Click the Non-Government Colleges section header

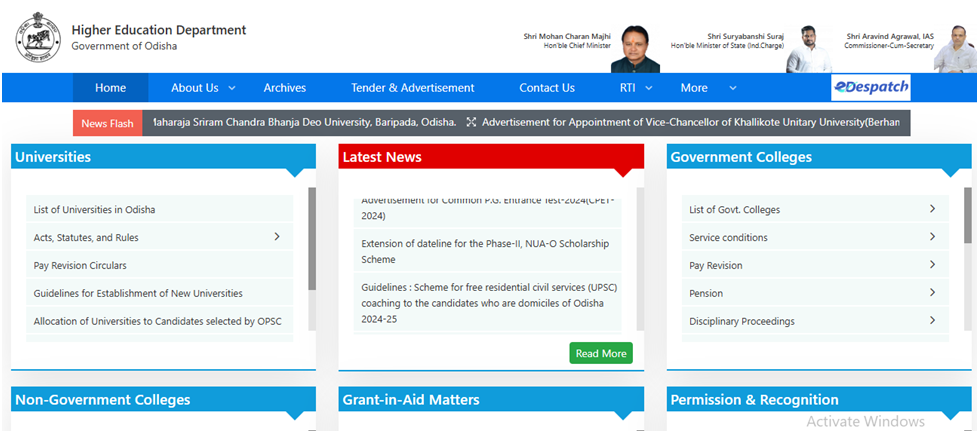[163, 399]
